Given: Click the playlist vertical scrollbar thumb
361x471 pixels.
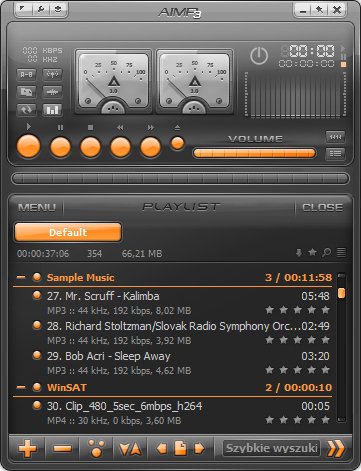Looking at the screenshot, I should click(x=341, y=293).
